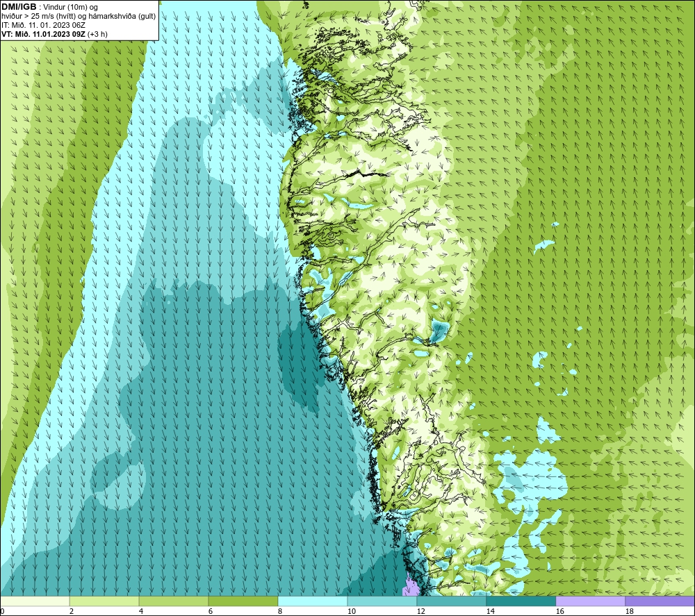695x616 pixels.
Task: Click the 'DMI/IGB' title text
Action: [19, 7]
